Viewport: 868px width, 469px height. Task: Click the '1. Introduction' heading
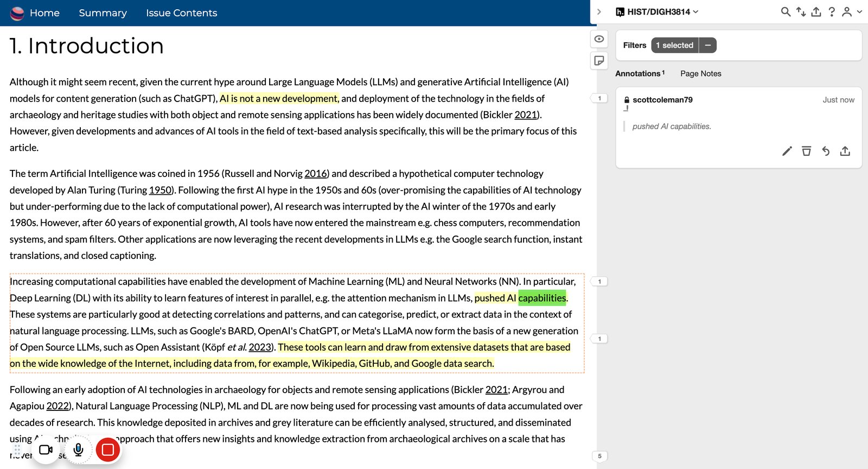(x=86, y=46)
